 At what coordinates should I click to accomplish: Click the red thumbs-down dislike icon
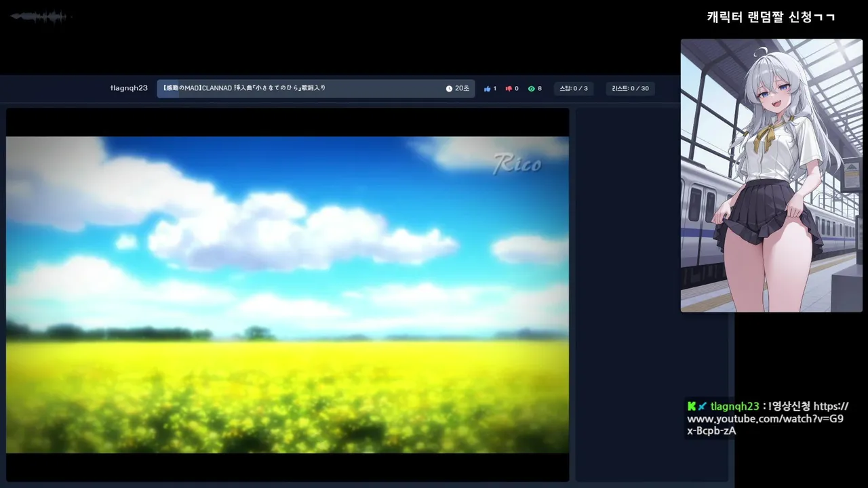[x=509, y=89]
